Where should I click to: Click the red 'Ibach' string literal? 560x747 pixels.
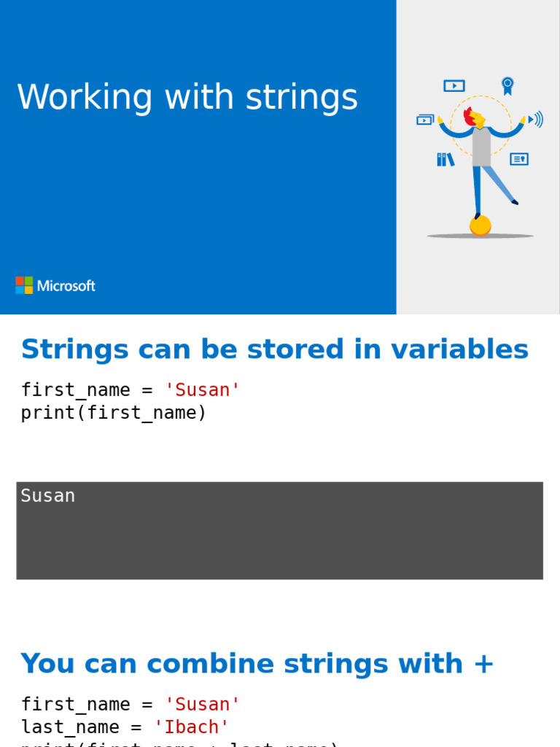pyautogui.click(x=192, y=727)
